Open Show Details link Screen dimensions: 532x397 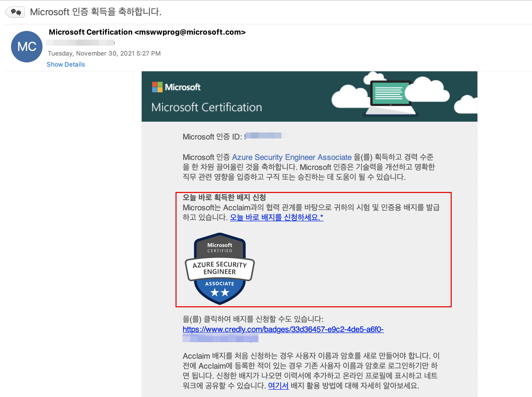click(66, 65)
